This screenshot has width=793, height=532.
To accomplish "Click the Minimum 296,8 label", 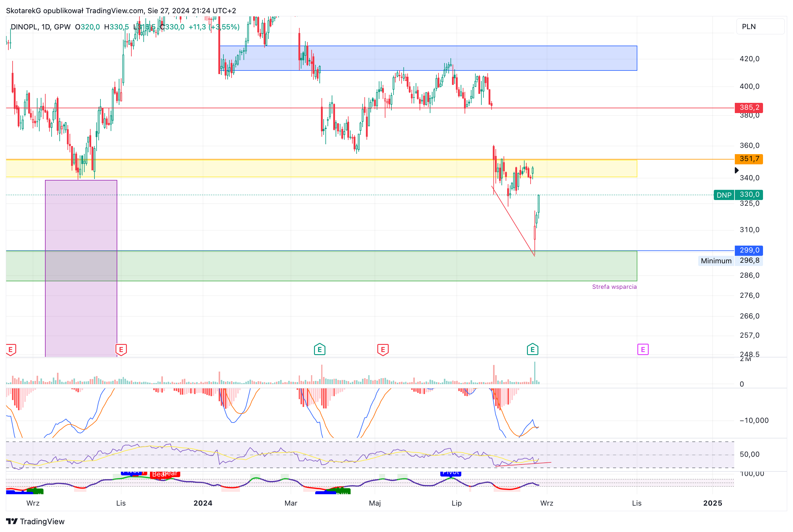I will click(x=730, y=261).
